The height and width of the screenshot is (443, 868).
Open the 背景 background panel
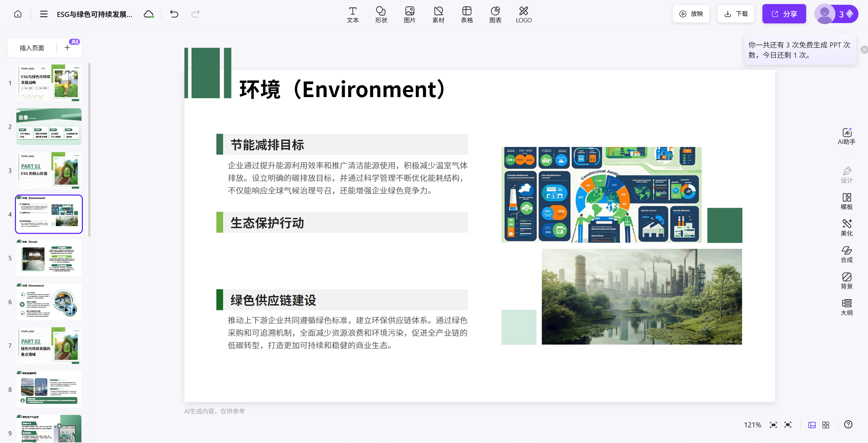coord(846,280)
